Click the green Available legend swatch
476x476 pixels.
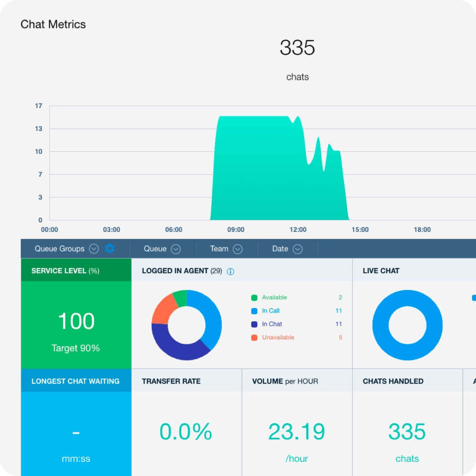coord(254,298)
